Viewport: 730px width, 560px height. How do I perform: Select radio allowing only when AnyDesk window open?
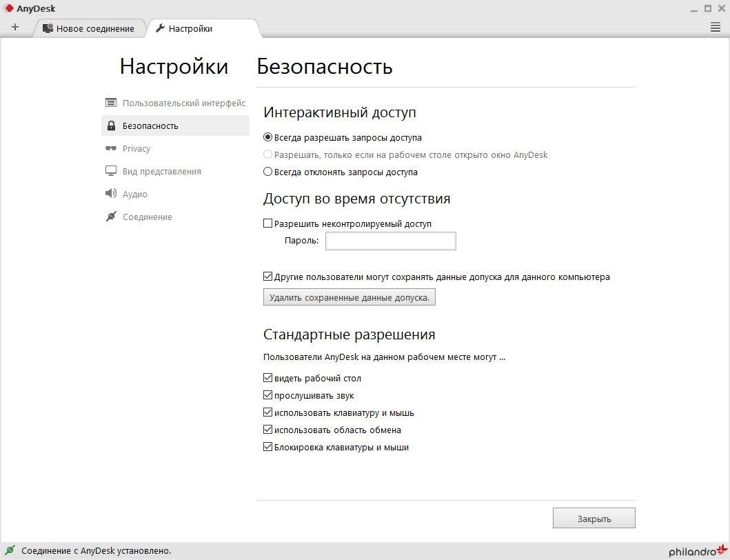[267, 154]
